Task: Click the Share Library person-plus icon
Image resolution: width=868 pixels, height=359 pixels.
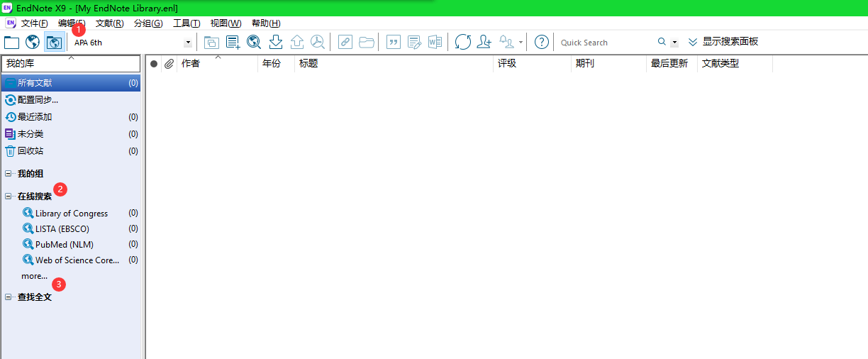Action: [484, 42]
